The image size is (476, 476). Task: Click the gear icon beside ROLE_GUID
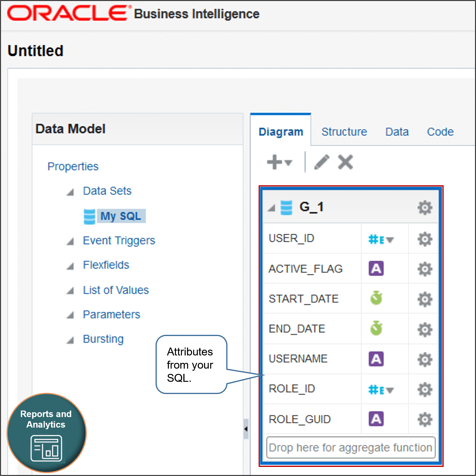point(424,419)
